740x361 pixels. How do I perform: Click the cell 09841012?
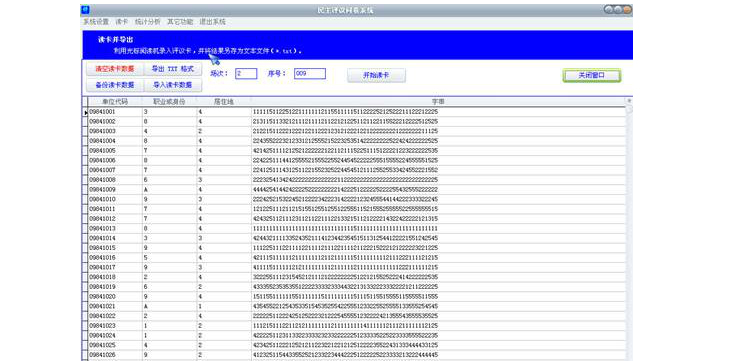[x=115, y=219]
